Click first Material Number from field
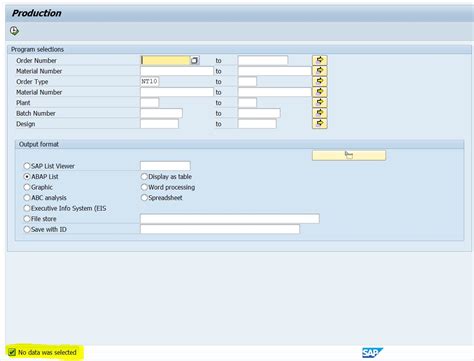The image size is (474, 361). tap(177, 71)
